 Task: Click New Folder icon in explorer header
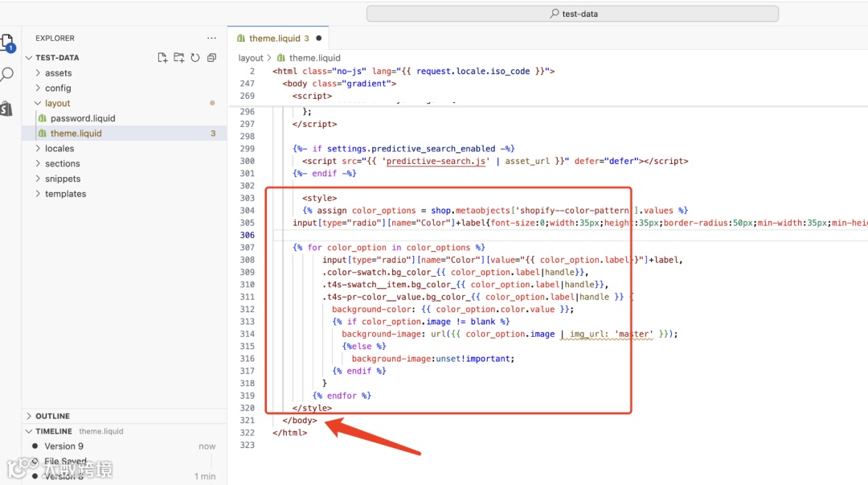[x=178, y=58]
